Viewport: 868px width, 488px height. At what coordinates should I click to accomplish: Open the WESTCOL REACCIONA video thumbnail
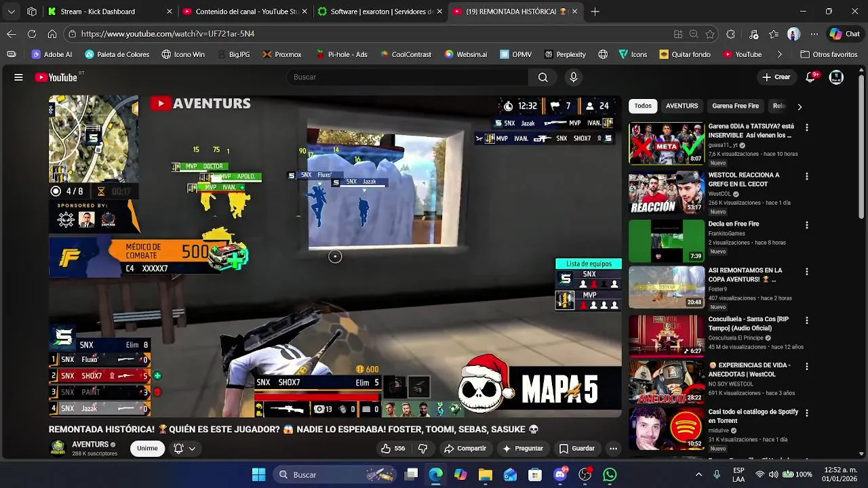[667, 192]
